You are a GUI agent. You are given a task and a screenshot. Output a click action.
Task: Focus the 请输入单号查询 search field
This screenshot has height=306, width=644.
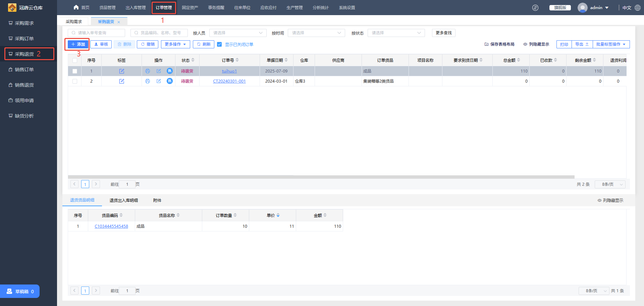[x=96, y=33]
